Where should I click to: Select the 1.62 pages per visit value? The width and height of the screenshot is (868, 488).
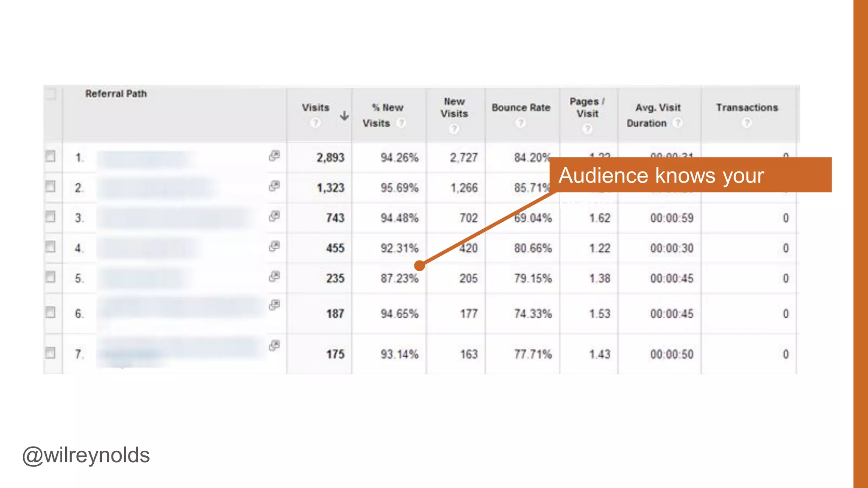point(600,218)
